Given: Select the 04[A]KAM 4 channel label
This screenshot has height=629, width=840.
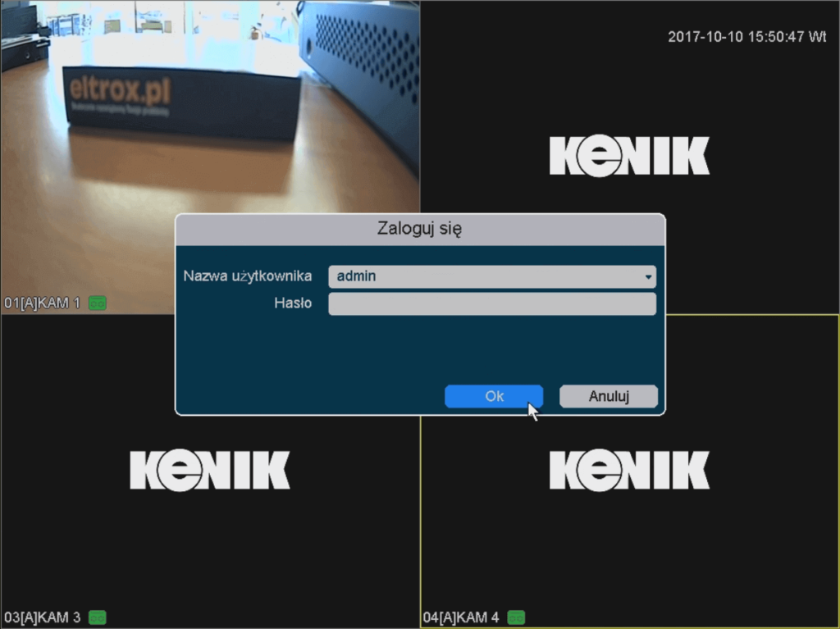Looking at the screenshot, I should [x=461, y=617].
